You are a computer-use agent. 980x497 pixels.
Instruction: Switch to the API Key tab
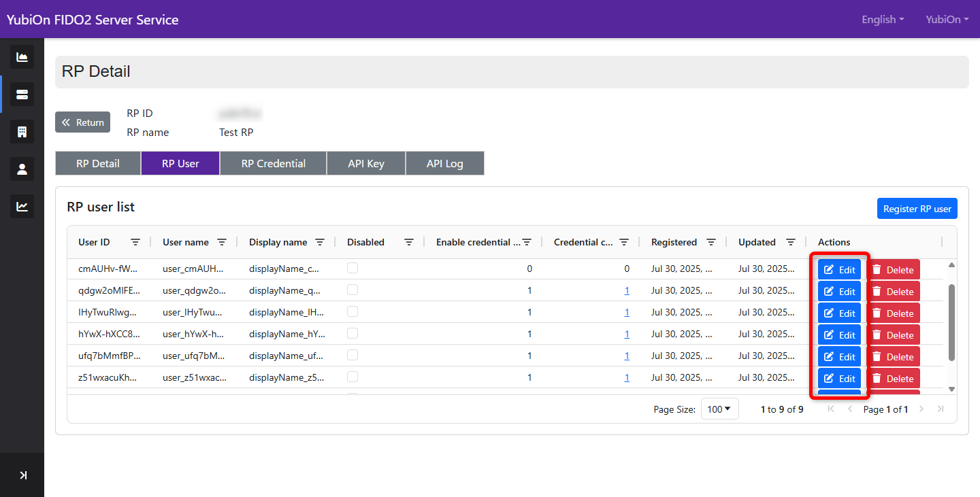pos(366,163)
